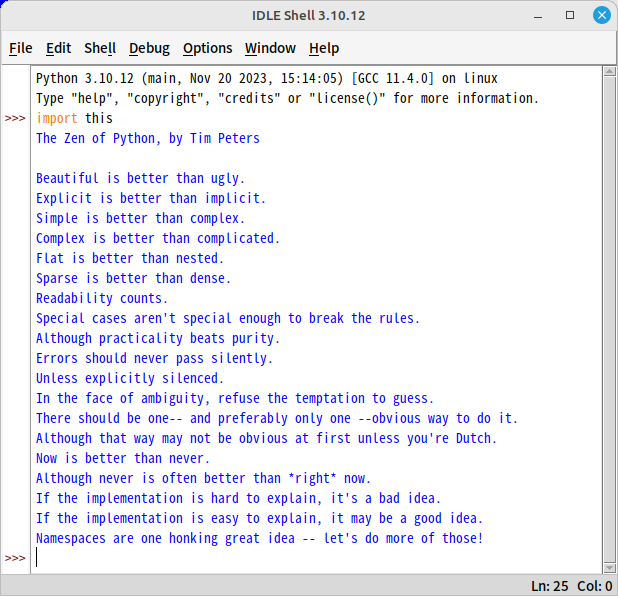Click 'Unless explicitly silenced.'

(130, 378)
